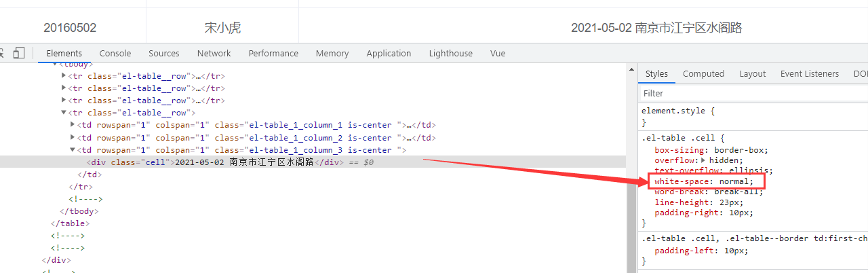Open the Lighthouse tab
The image size is (868, 273).
click(x=451, y=53)
